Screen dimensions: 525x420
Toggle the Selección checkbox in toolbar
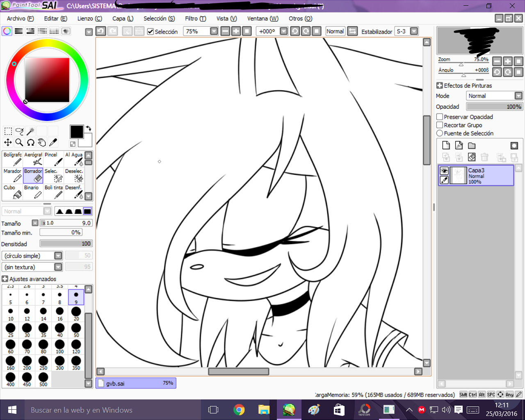pos(151,32)
